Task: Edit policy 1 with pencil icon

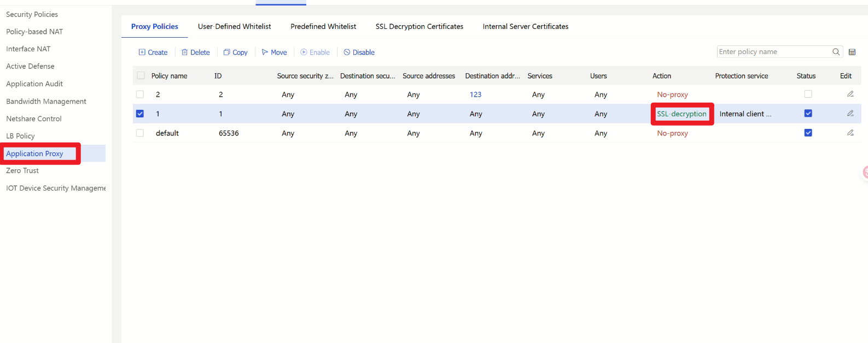Action: point(850,114)
